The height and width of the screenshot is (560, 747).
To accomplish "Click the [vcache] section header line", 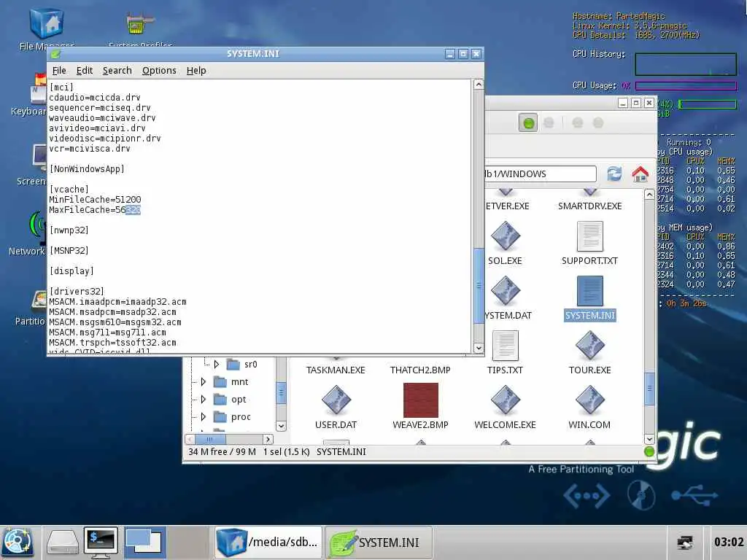I will click(69, 190).
